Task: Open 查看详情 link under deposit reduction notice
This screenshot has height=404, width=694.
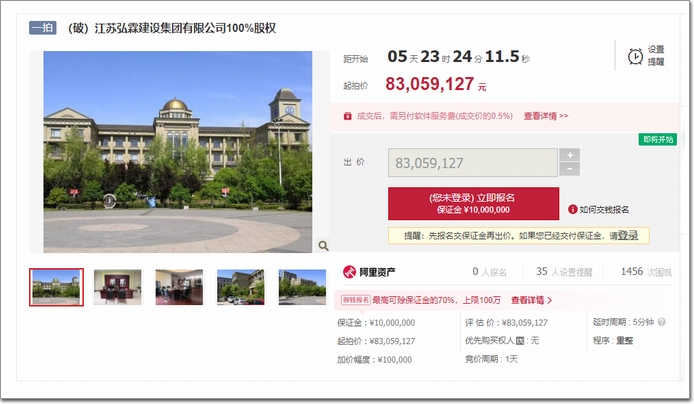Action: (532, 300)
